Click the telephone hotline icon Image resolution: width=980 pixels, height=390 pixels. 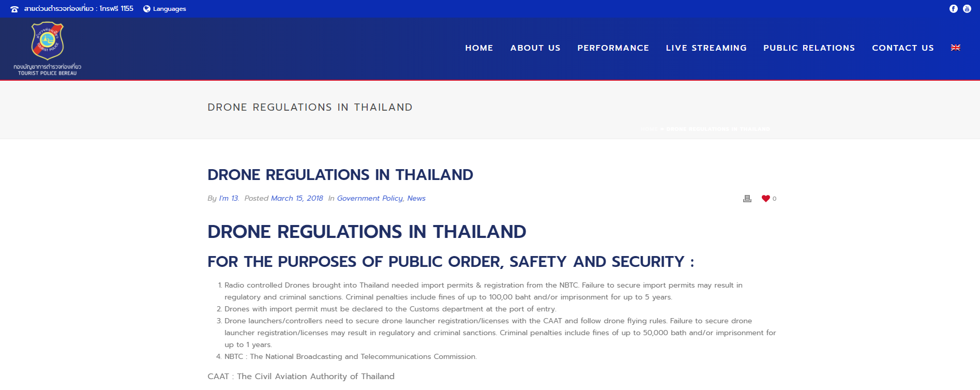click(14, 9)
